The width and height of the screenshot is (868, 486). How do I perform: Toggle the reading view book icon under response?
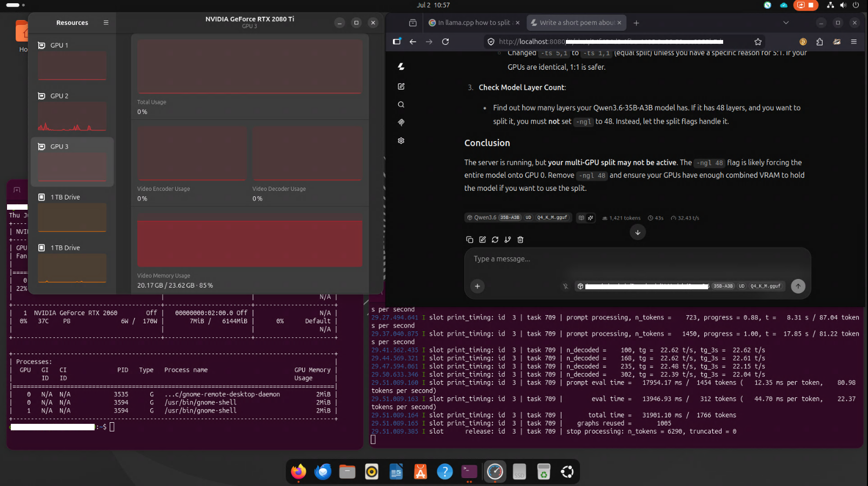click(x=581, y=218)
